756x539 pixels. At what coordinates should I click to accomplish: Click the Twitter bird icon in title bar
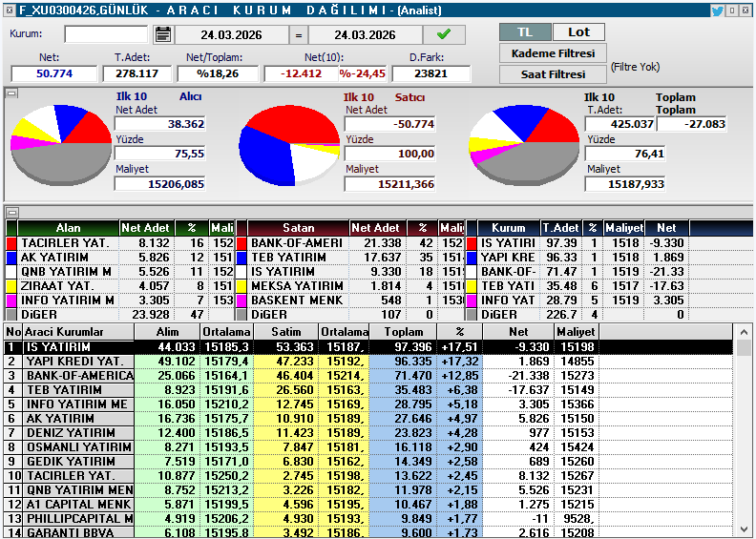pyautogui.click(x=717, y=10)
